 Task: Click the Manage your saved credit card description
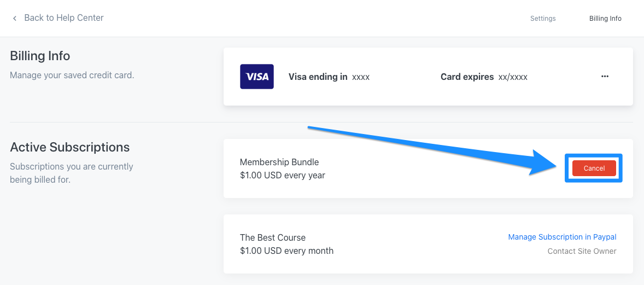72,75
